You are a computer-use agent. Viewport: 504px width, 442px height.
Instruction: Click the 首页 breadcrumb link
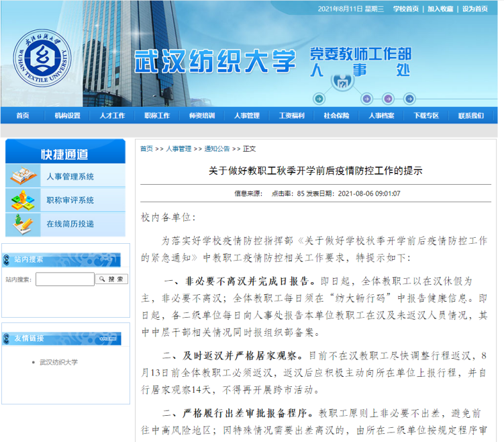coord(146,148)
